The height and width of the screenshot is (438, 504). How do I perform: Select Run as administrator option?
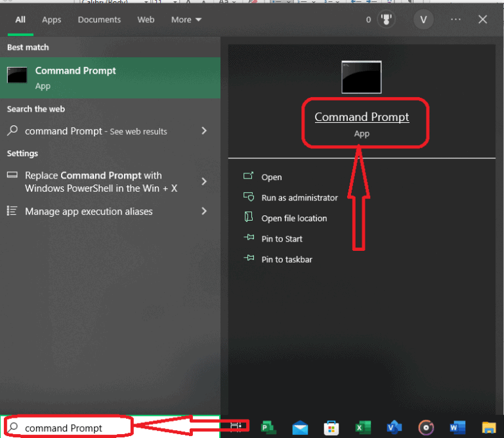(299, 198)
